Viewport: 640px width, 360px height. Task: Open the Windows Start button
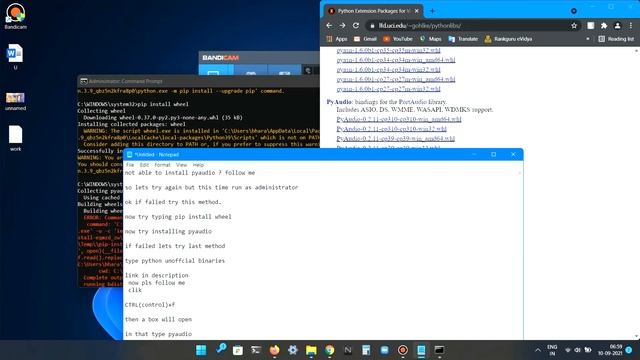click(x=201, y=350)
